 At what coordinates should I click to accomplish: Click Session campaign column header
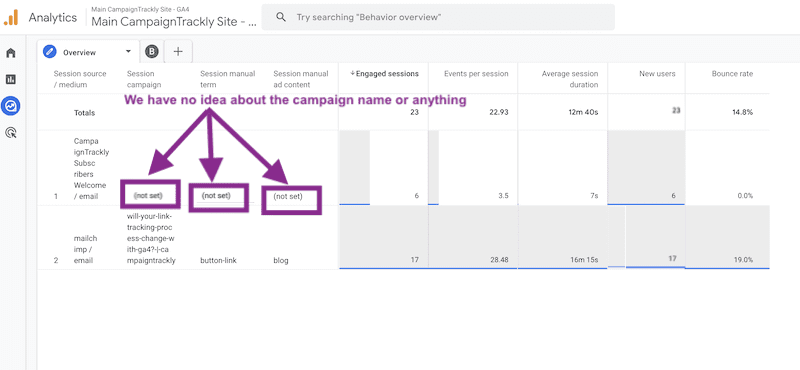[x=144, y=79]
